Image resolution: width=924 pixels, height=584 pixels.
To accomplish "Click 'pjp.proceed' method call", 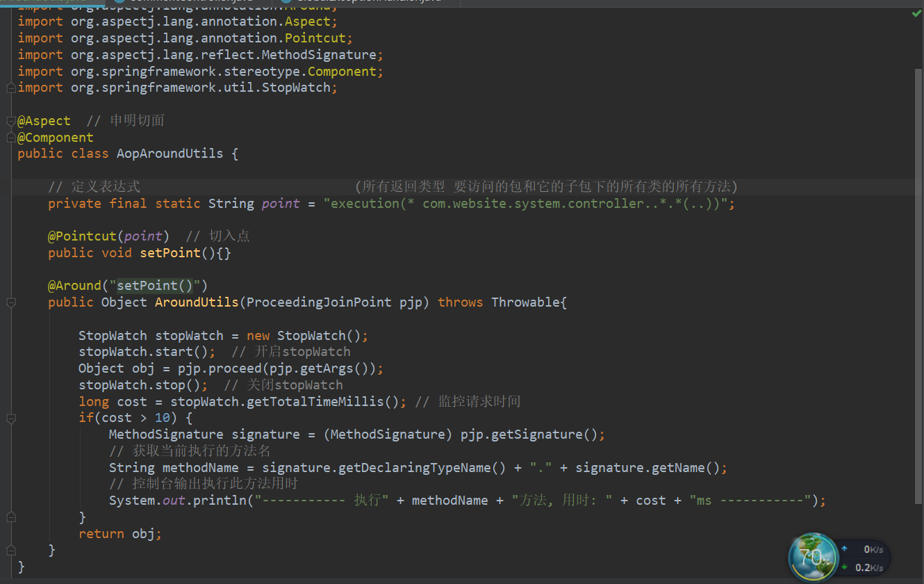I will (x=220, y=368).
